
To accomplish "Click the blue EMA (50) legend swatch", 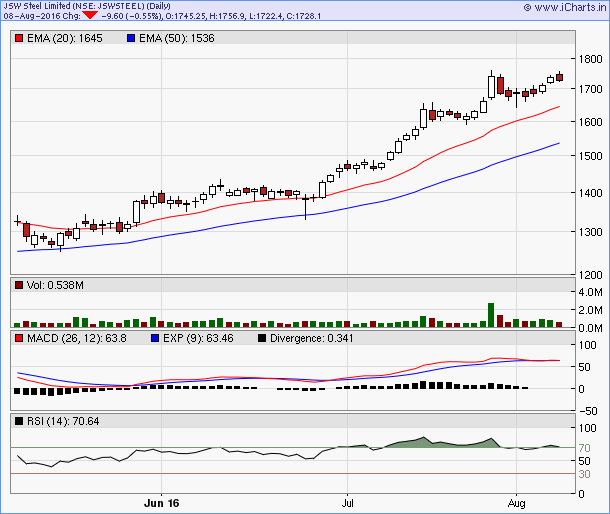I will (x=131, y=38).
